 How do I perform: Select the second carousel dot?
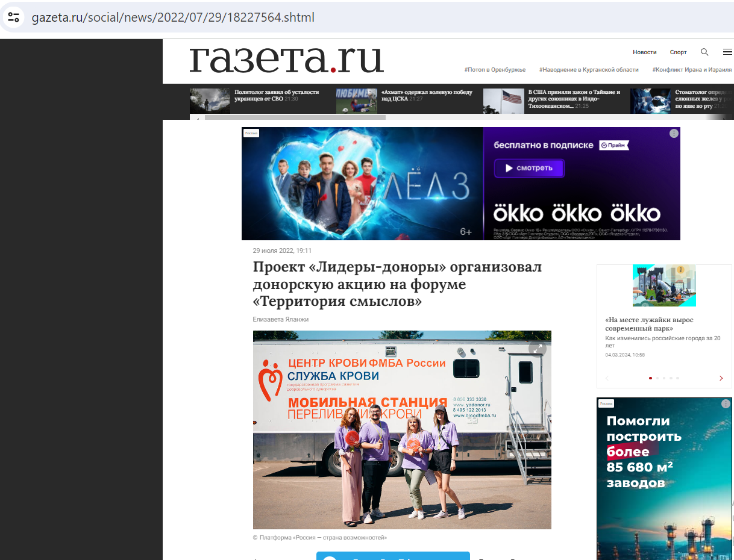(657, 378)
